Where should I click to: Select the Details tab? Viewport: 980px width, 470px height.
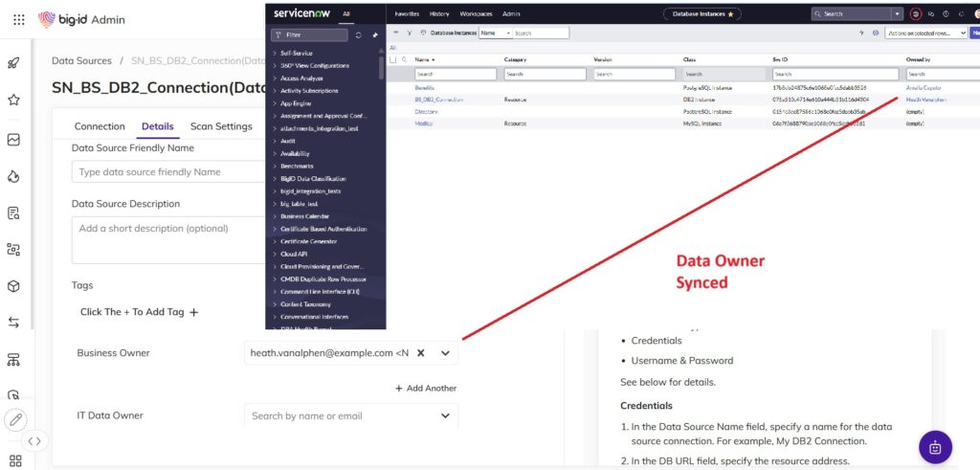158,126
